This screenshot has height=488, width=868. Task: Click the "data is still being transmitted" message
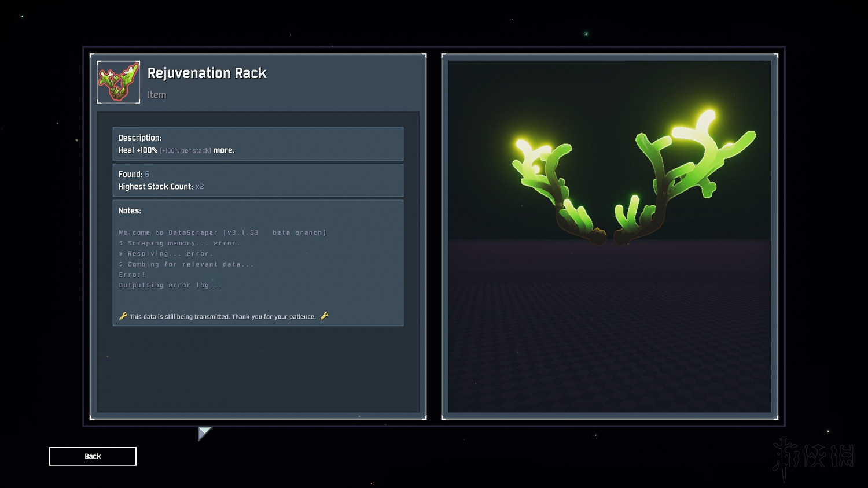223,317
